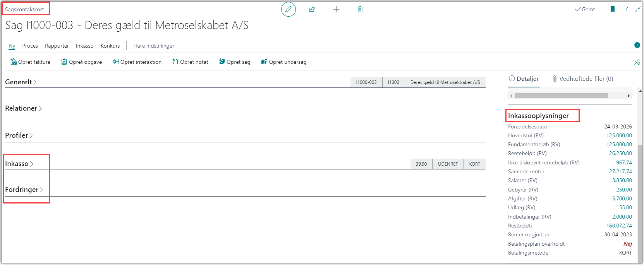Screen dimensions: 644x265
Task: Click the green information icon
Action: (x=637, y=45)
